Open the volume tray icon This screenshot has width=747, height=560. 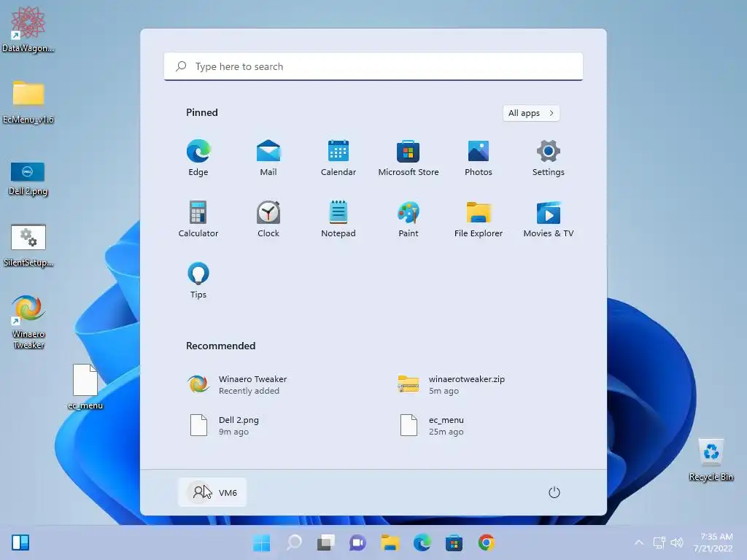pos(677,542)
